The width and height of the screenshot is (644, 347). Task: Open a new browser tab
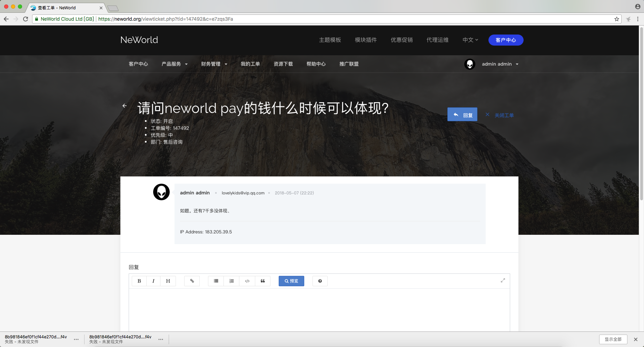[113, 8]
